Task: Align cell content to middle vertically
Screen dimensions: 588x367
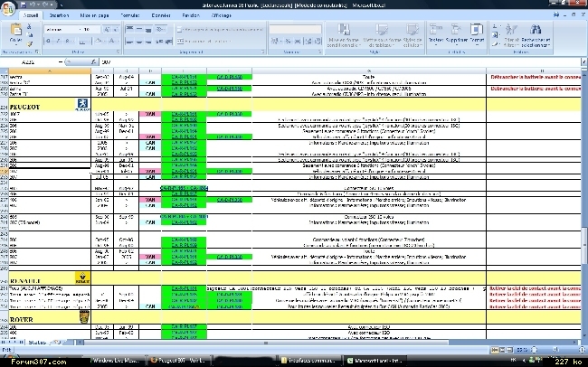Action: coord(139,29)
